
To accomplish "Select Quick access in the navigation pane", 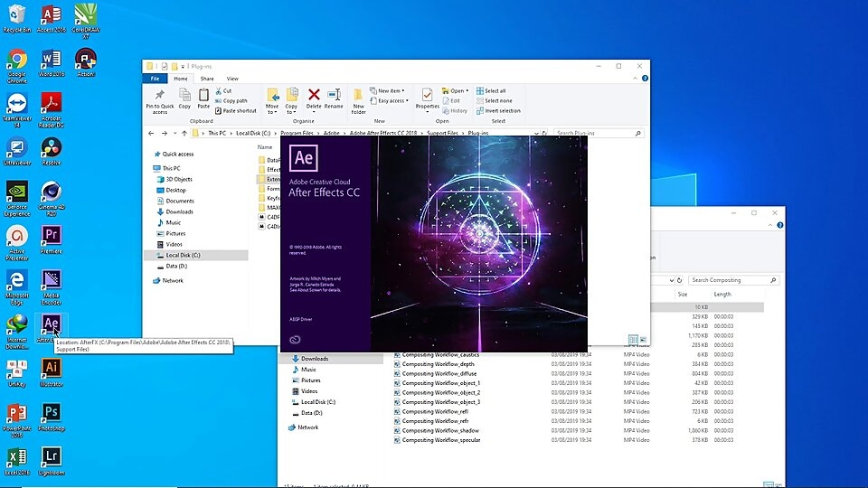I will pos(174,154).
